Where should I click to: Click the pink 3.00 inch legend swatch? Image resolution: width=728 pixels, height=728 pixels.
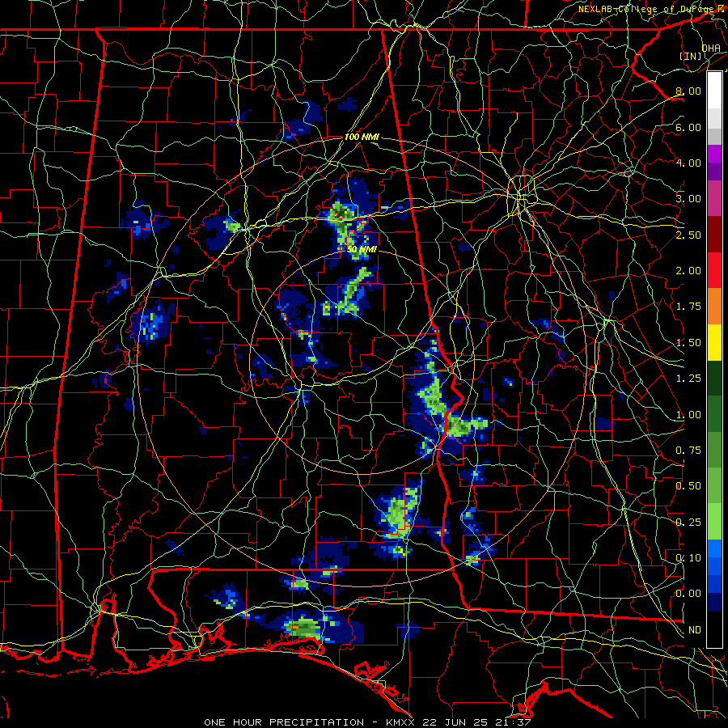714,199
